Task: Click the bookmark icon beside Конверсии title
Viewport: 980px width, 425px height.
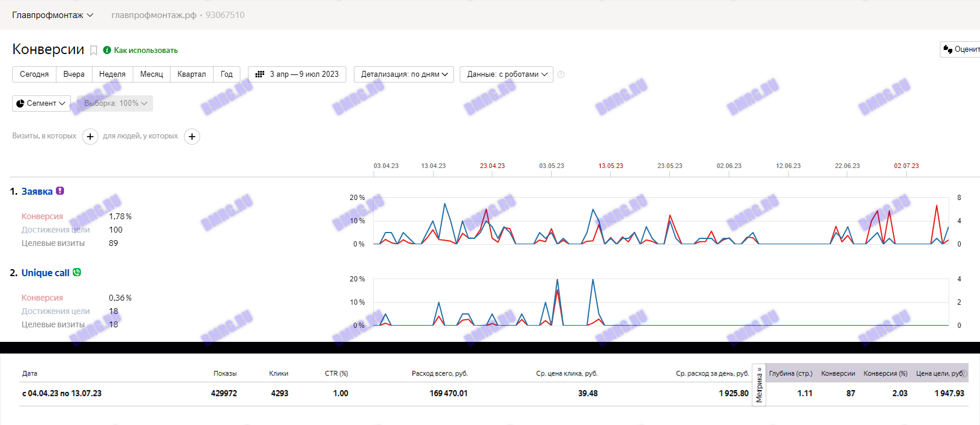Action: (93, 51)
